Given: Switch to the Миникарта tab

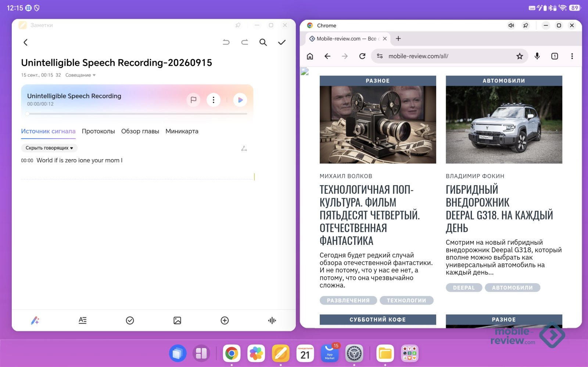Looking at the screenshot, I should (182, 131).
